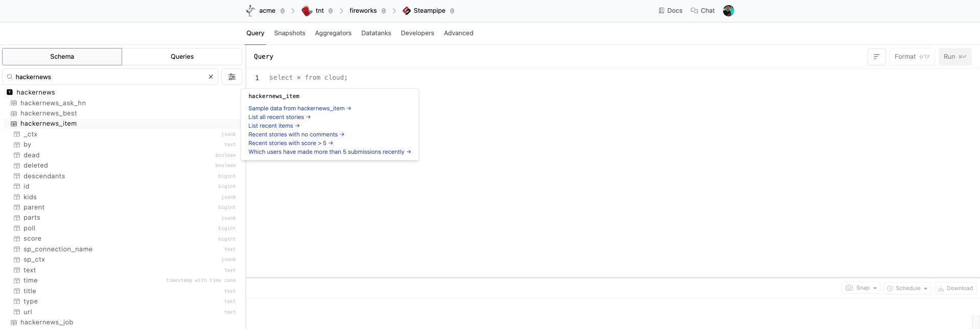Open the Steampipe switcher dropdown
The image size is (980, 329).
pyautogui.click(x=452, y=11)
